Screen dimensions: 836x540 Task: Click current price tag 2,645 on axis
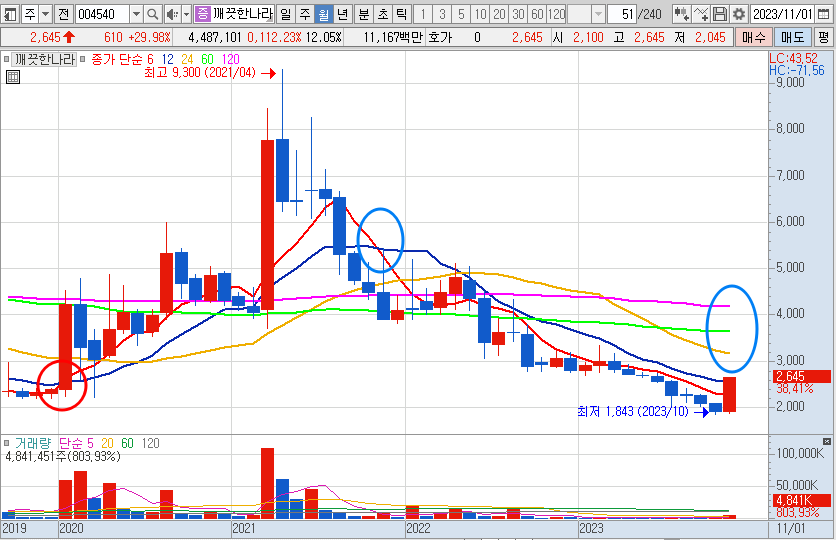[x=801, y=376]
